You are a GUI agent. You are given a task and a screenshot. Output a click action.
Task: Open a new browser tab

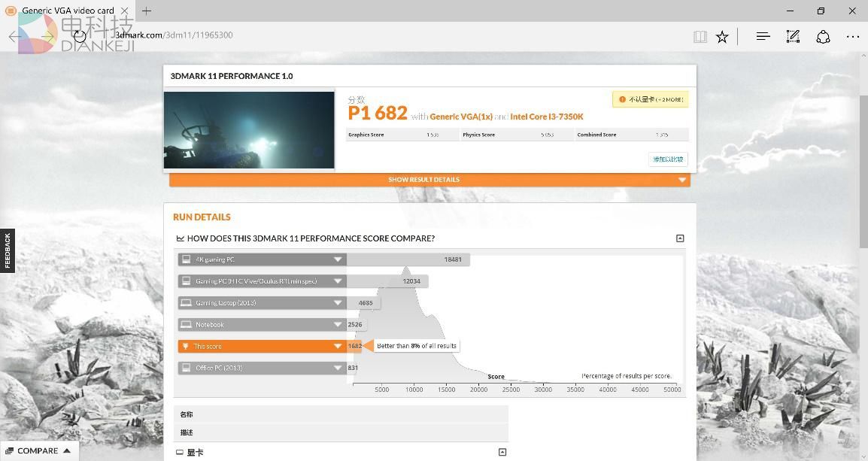coord(147,11)
